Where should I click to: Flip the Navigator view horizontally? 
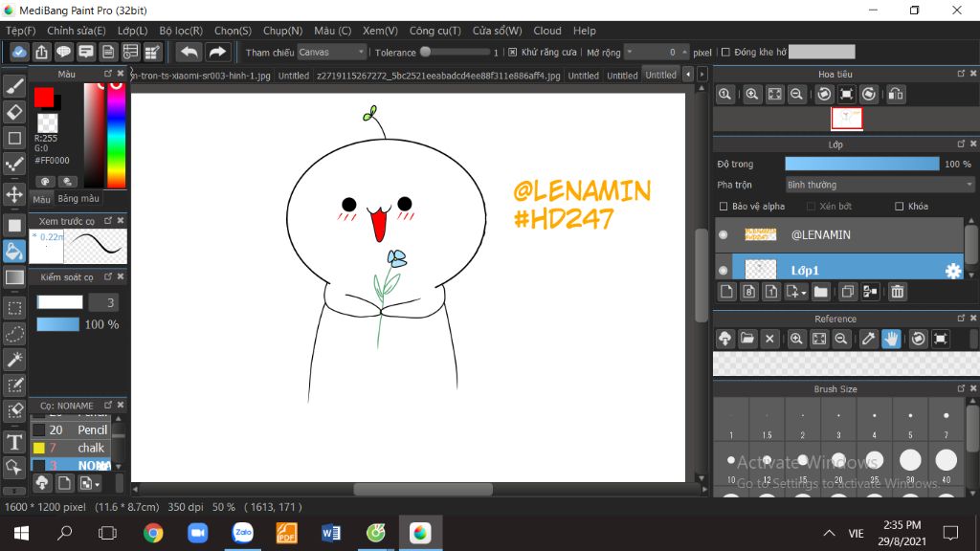pyautogui.click(x=896, y=95)
